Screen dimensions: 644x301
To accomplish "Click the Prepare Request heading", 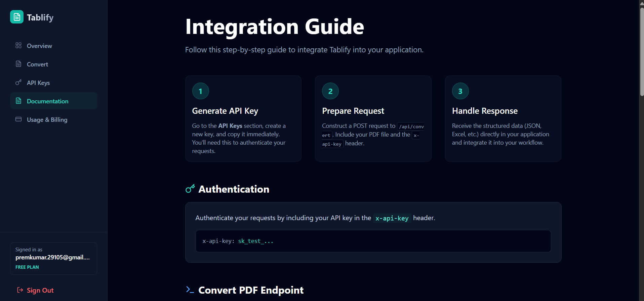I will pyautogui.click(x=353, y=111).
